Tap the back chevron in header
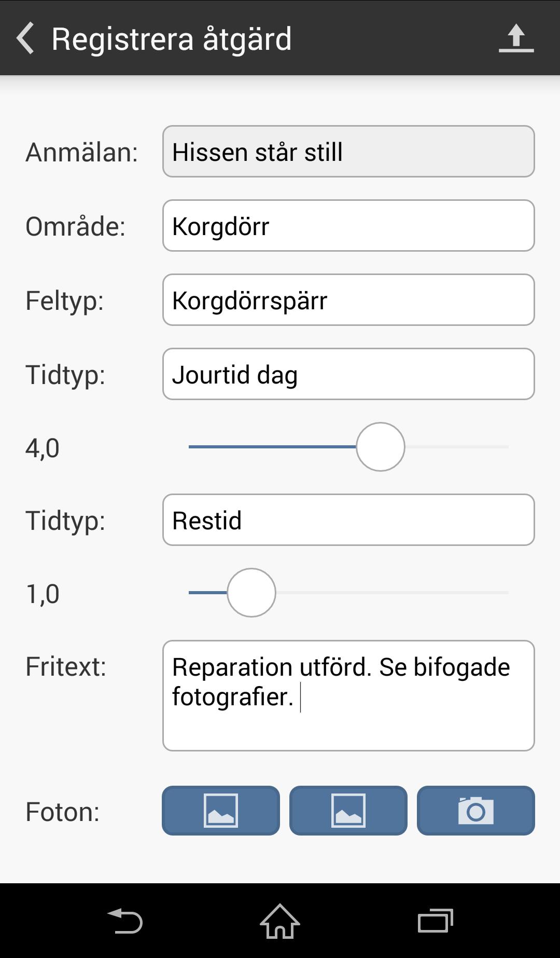The width and height of the screenshot is (560, 958). pos(25,38)
